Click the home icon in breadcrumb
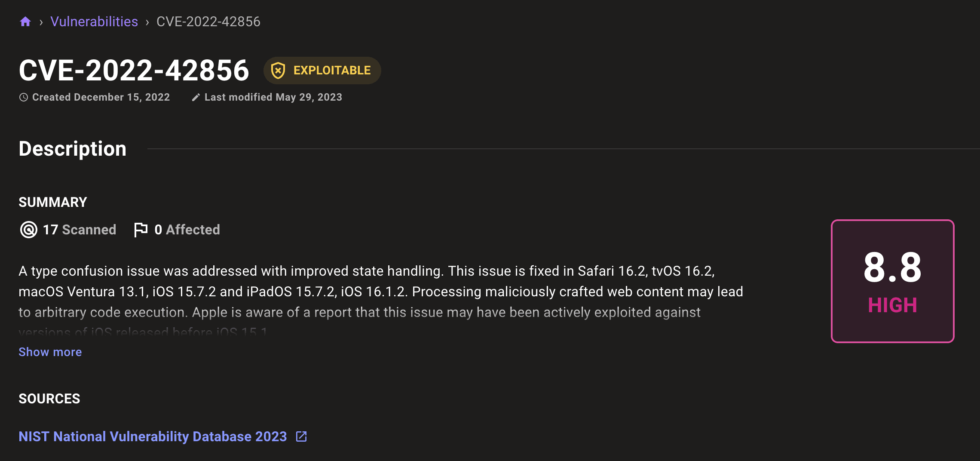Image resolution: width=980 pixels, height=461 pixels. (25, 22)
